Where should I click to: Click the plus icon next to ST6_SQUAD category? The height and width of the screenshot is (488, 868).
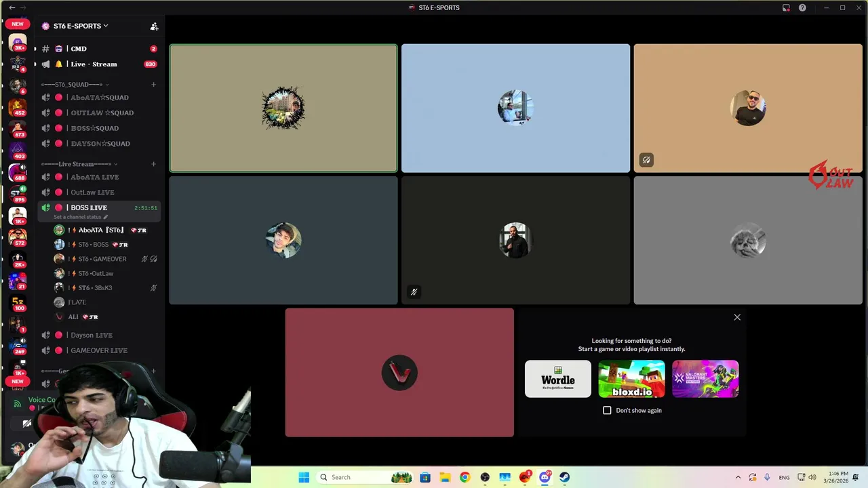coord(154,85)
